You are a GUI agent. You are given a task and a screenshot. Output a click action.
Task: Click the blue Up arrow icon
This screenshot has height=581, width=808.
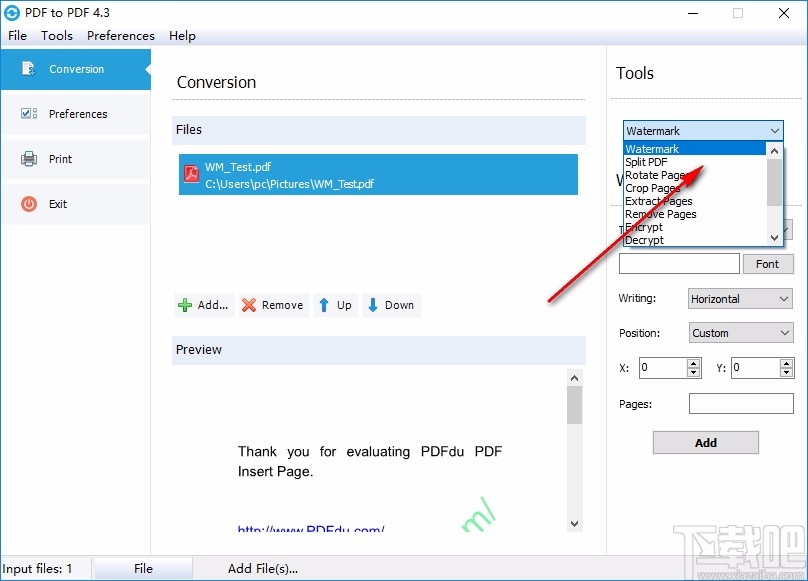(x=324, y=305)
